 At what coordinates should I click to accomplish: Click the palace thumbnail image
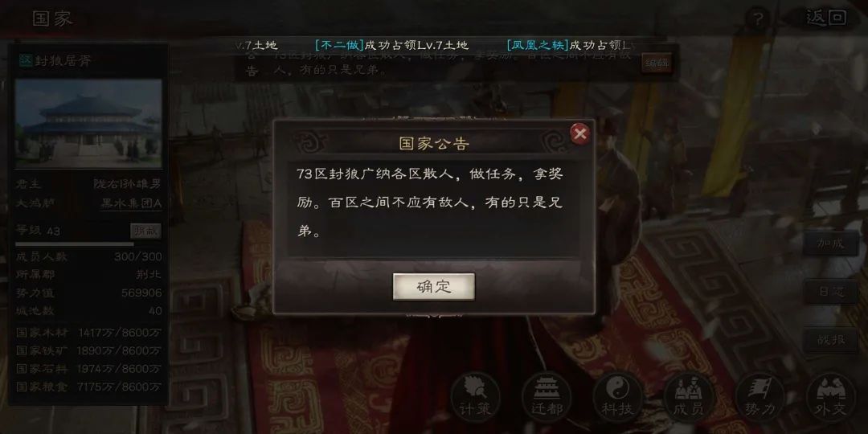88,123
